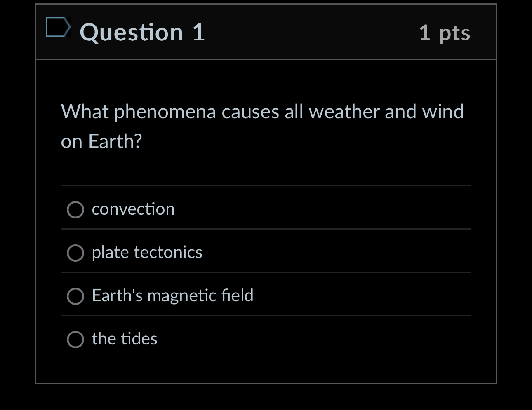Click the Question 1 header bar
The image size is (532, 410).
[266, 32]
